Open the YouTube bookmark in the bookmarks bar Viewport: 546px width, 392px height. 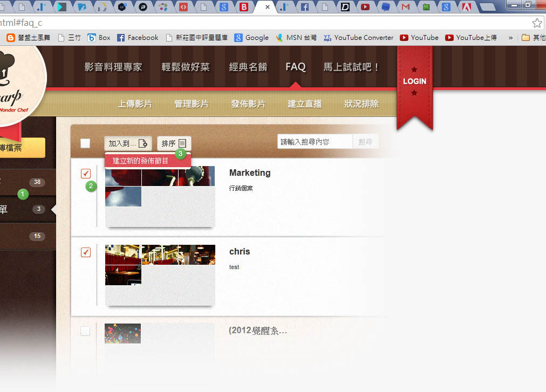tap(419, 38)
